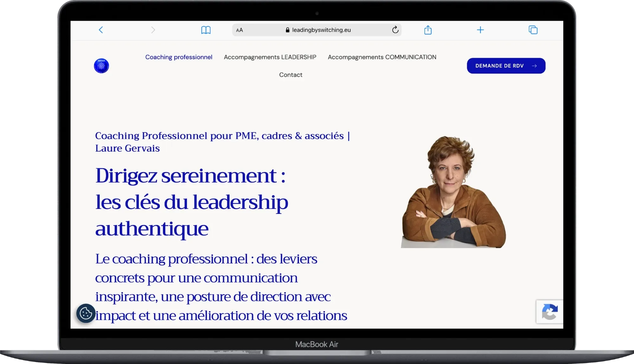634x364 pixels.
Task: Click the DEMANDE DE RDV button
Action: point(506,66)
